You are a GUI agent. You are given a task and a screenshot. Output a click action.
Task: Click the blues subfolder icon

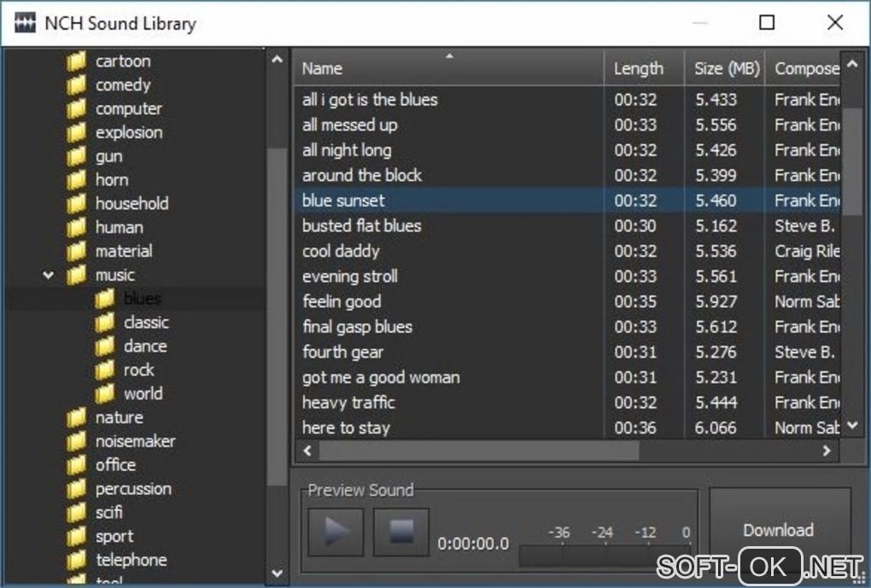(x=104, y=299)
